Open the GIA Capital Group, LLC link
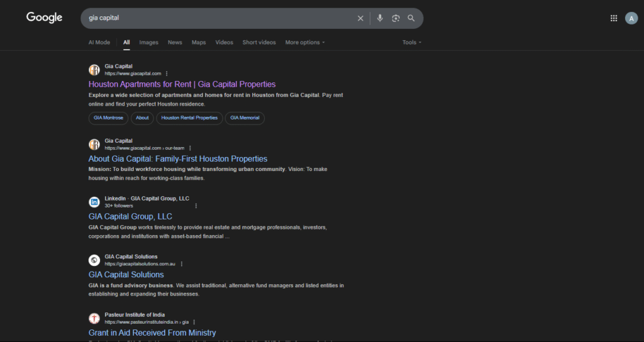 130,217
